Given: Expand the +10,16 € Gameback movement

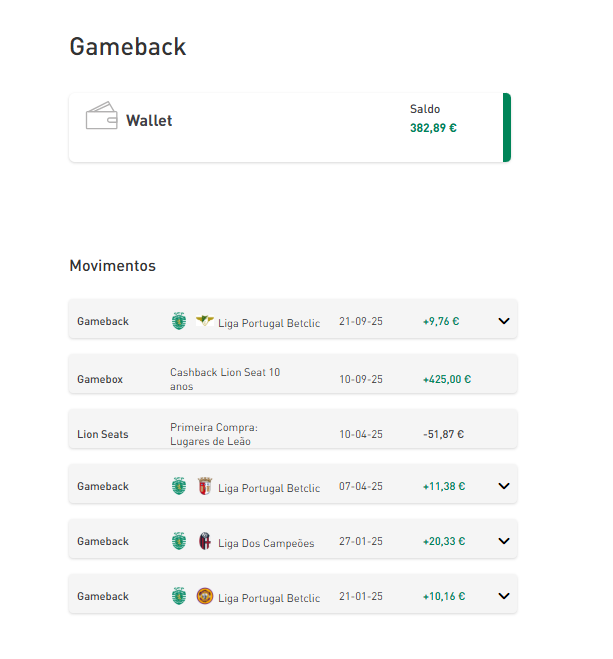Looking at the screenshot, I should [504, 596].
